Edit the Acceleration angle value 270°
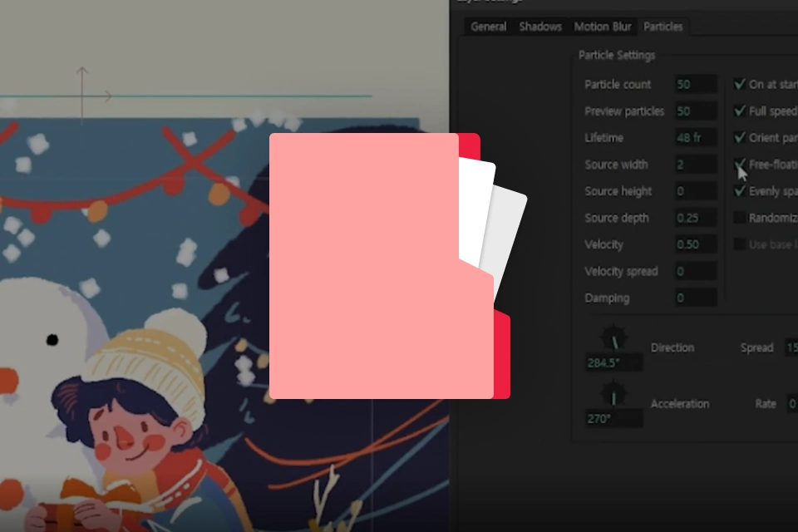 pos(613,419)
